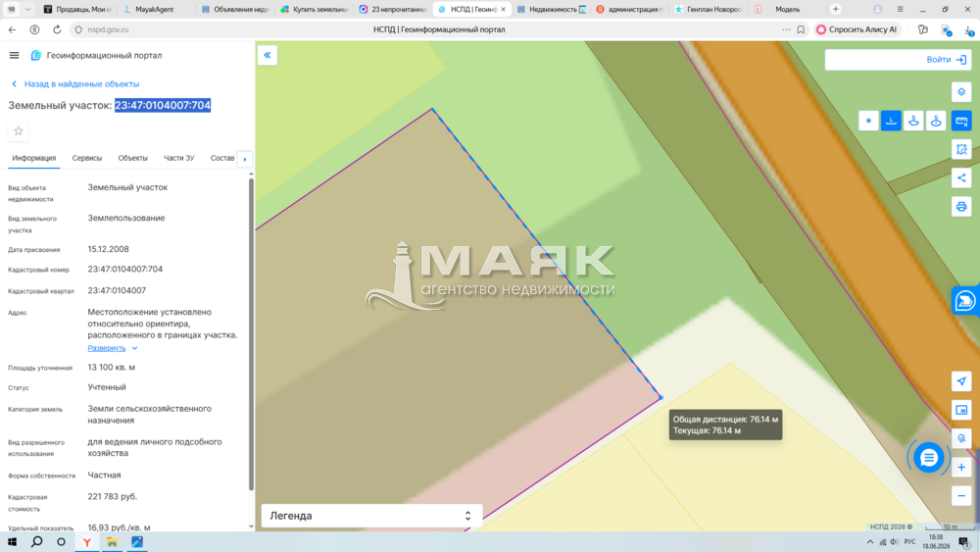
Task: Open the map layers button
Action: point(961,92)
